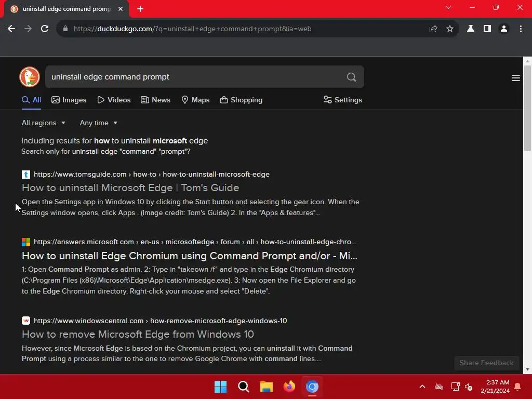Open 'How to uninstall Edge Chromium using Command Prompt' result
Image resolution: width=532 pixels, height=399 pixels.
[189, 256]
